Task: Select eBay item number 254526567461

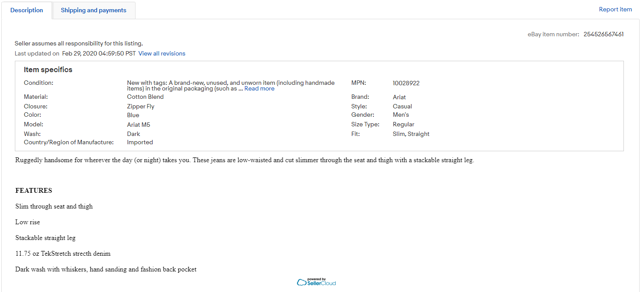Action: click(x=603, y=34)
